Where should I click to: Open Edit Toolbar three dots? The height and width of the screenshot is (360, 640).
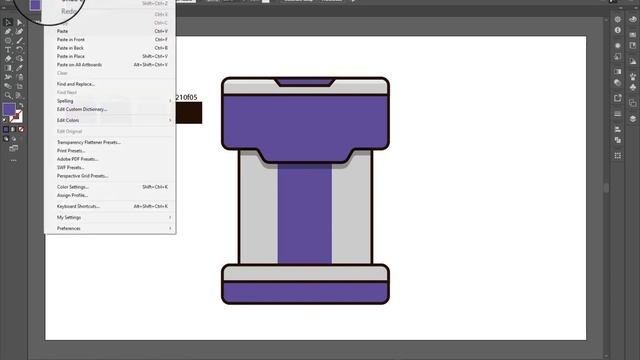tap(13, 160)
